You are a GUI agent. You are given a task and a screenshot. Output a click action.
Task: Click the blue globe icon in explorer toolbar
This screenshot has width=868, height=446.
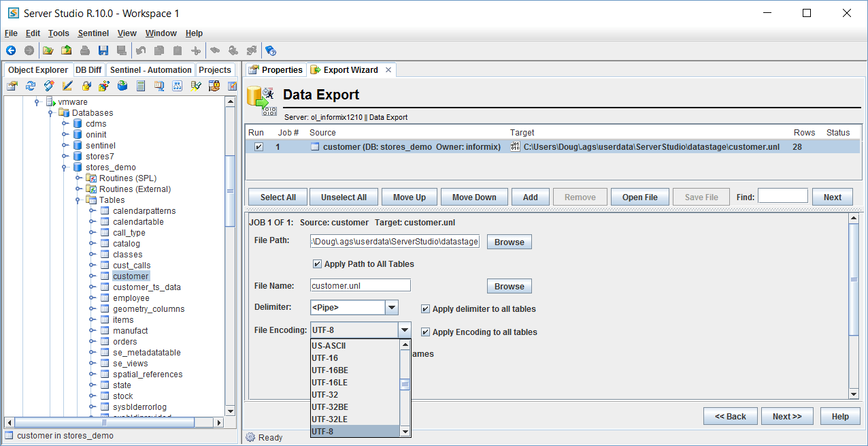click(122, 86)
